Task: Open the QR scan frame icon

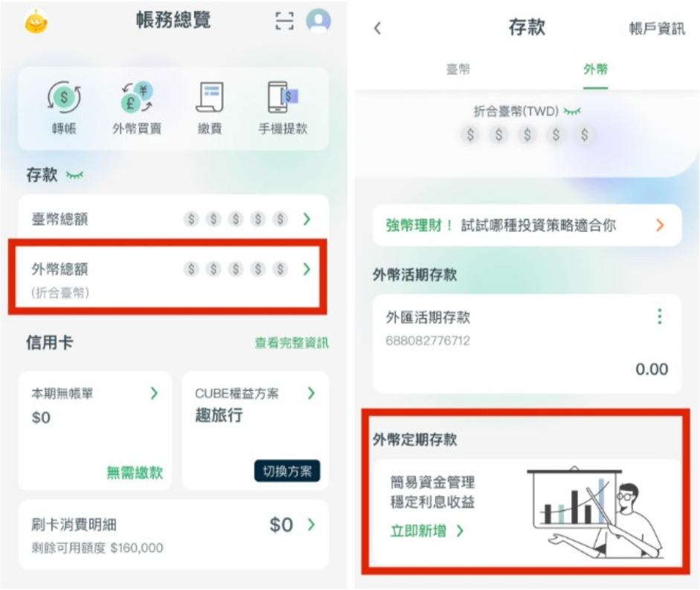Action: pyautogui.click(x=284, y=21)
